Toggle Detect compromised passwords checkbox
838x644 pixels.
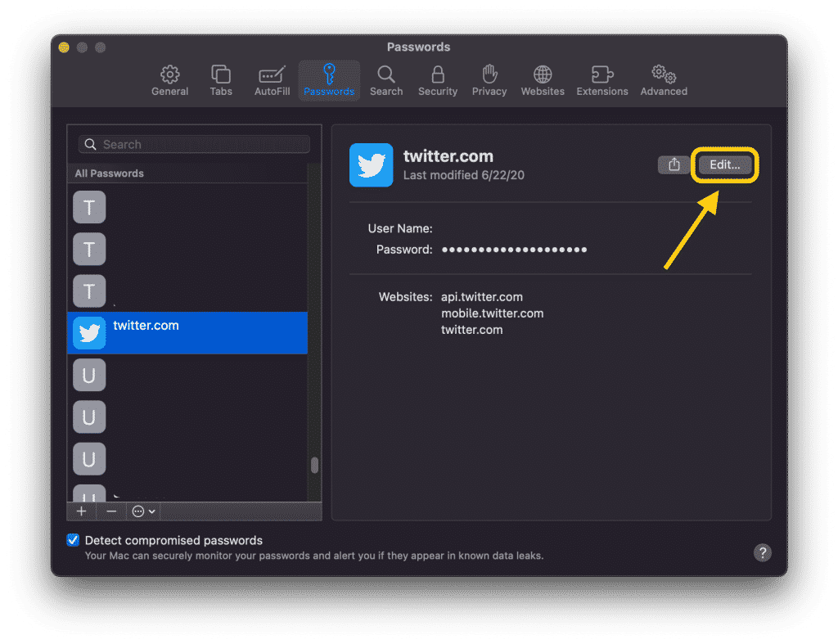pos(73,540)
